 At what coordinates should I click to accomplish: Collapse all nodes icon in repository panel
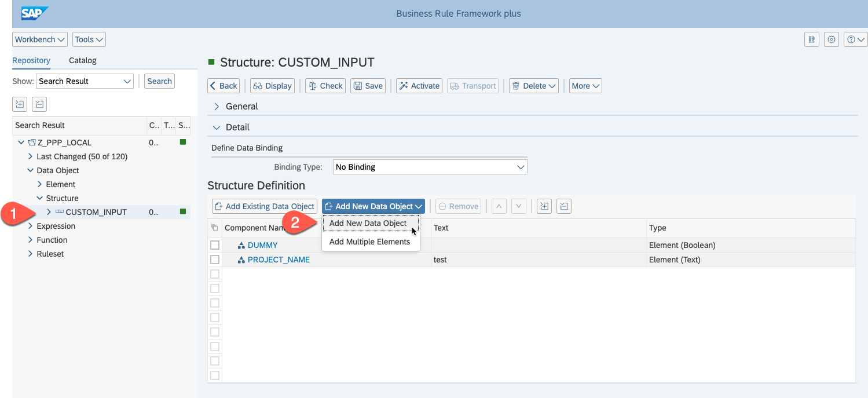pos(39,104)
